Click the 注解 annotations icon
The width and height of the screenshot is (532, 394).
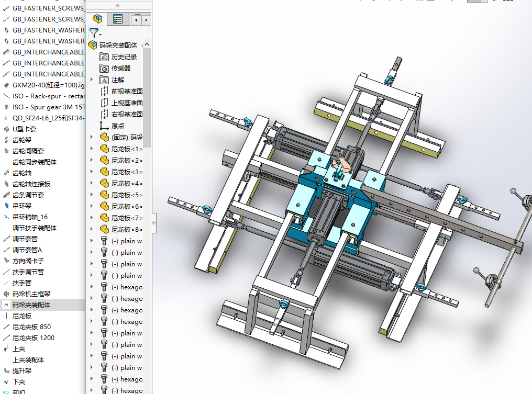coord(104,80)
